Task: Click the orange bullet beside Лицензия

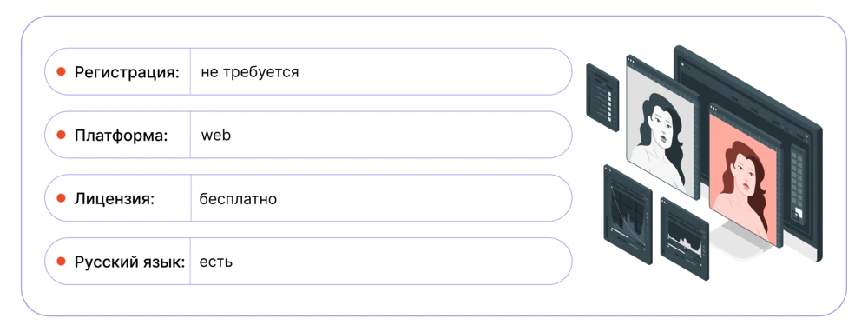Action: tap(62, 198)
